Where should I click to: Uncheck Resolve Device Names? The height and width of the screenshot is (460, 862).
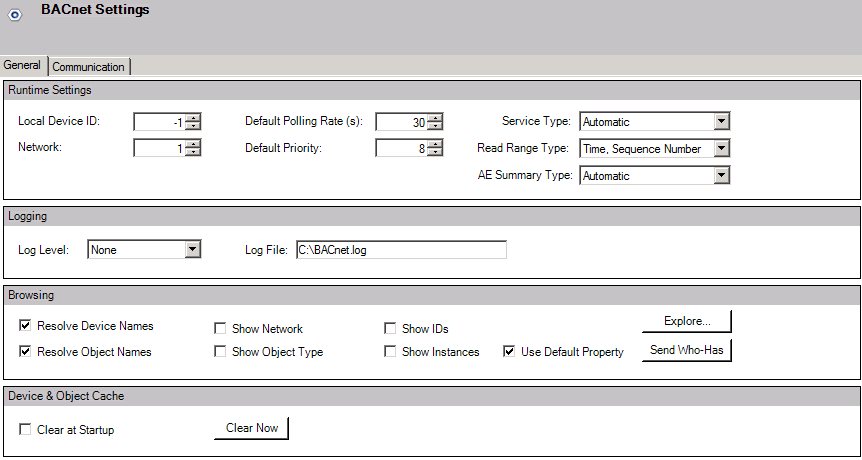point(25,326)
